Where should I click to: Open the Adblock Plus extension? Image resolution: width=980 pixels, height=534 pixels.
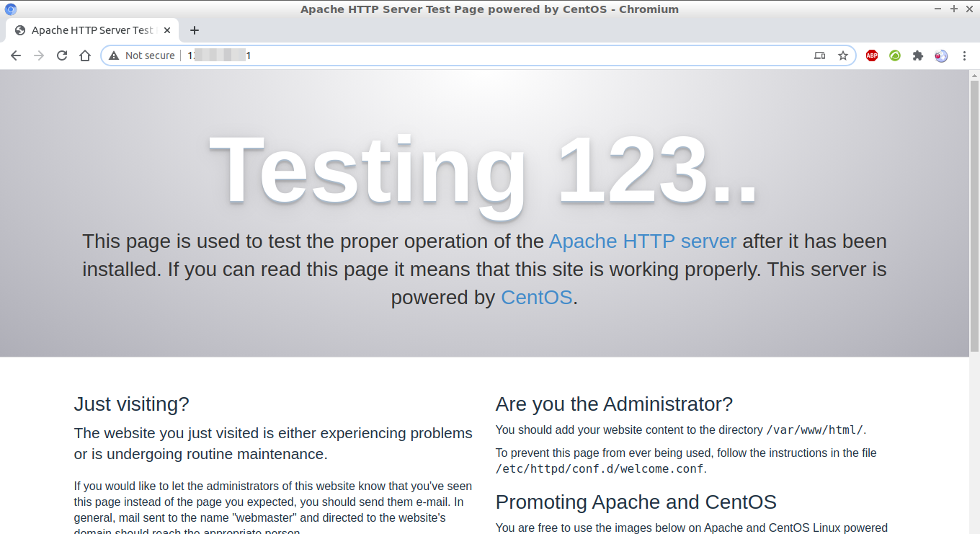pyautogui.click(x=872, y=55)
